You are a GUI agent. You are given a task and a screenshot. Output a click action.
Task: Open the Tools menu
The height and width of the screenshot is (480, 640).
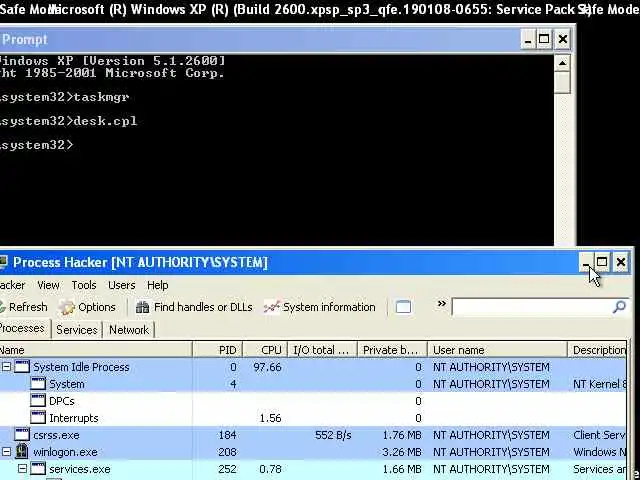(84, 285)
